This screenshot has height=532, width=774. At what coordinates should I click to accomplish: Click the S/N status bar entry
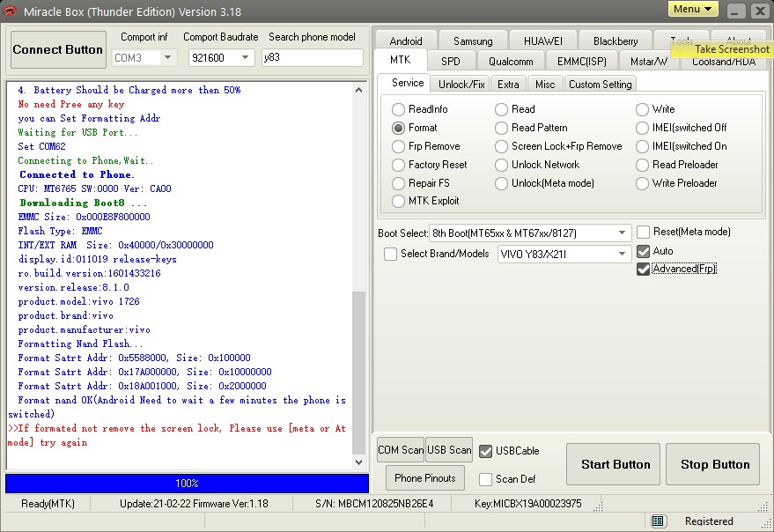374,504
